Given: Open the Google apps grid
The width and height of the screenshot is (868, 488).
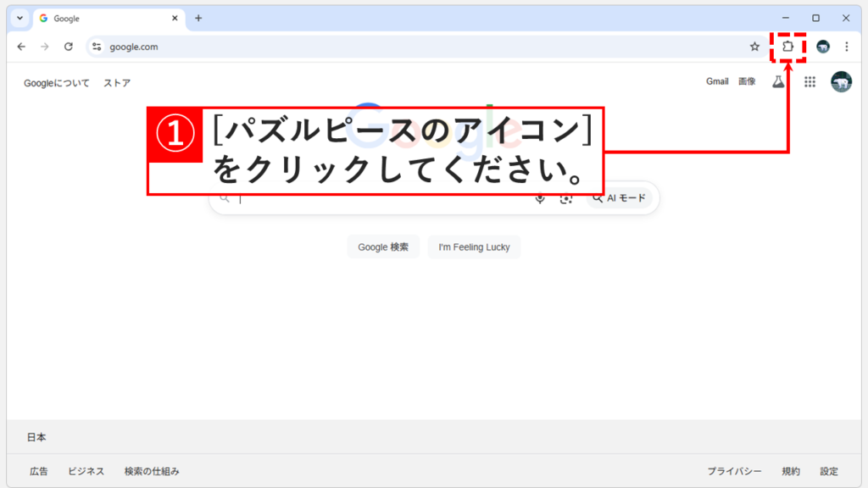Looking at the screenshot, I should pos(810,81).
